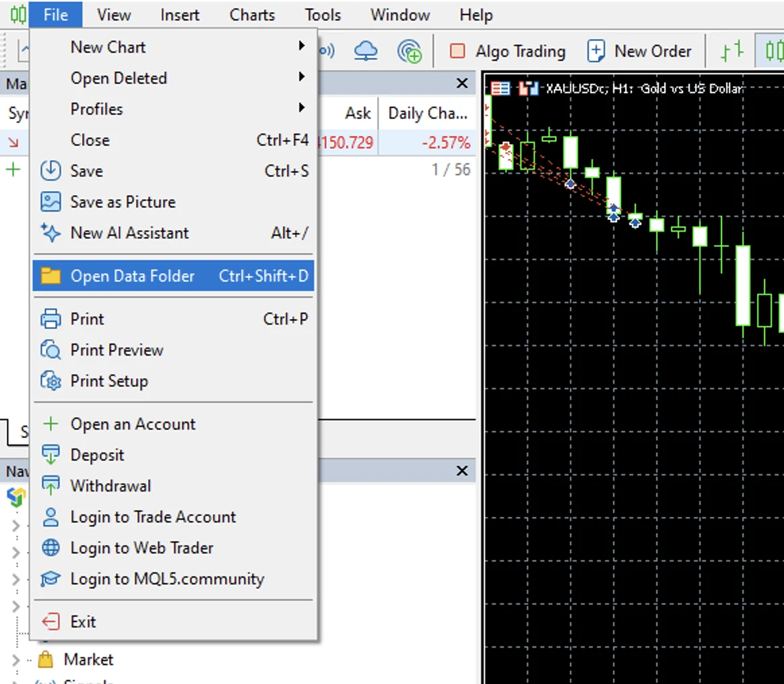Click the Print Setup gear icon
Image resolution: width=784 pixels, height=684 pixels.
click(x=51, y=381)
